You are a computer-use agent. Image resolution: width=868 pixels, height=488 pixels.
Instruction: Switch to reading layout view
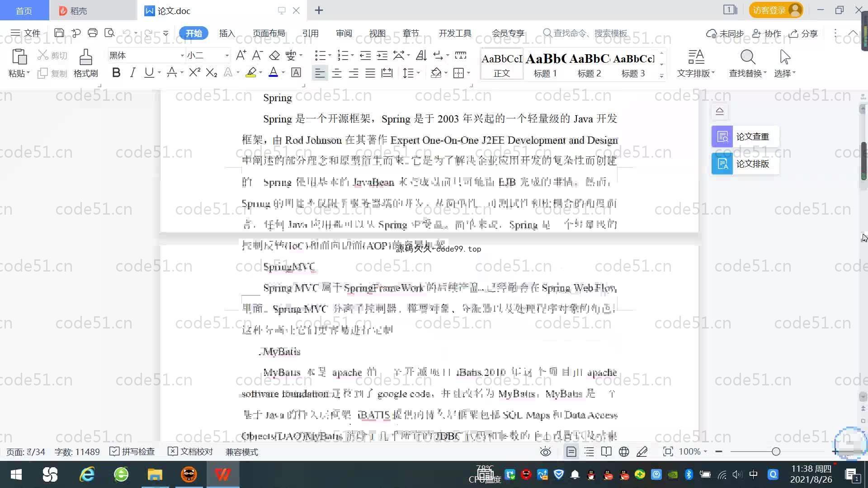(x=606, y=452)
